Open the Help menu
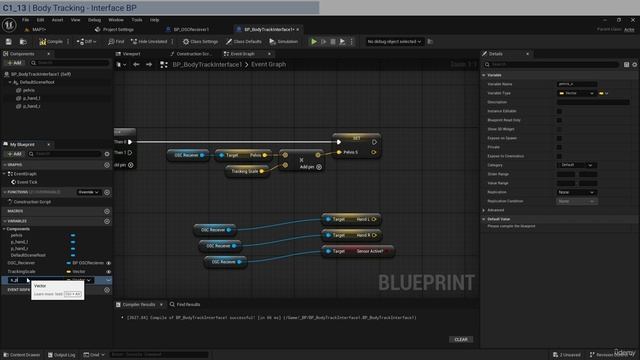 click(x=154, y=20)
